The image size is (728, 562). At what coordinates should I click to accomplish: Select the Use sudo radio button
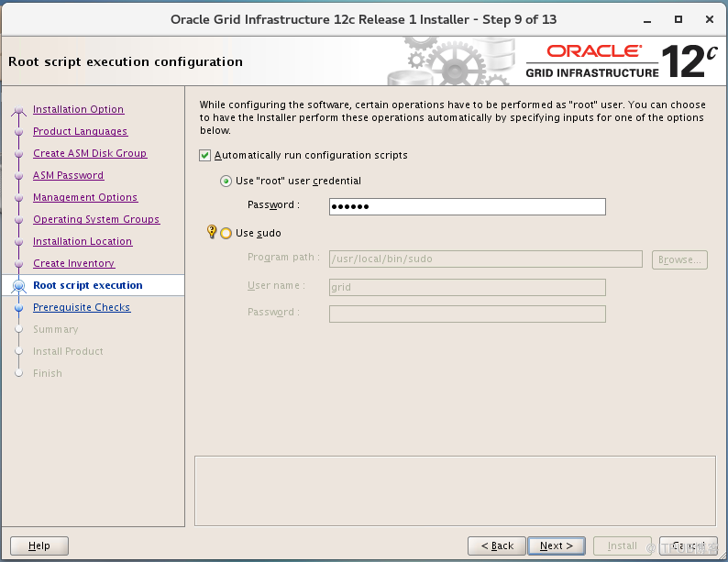coord(226,233)
